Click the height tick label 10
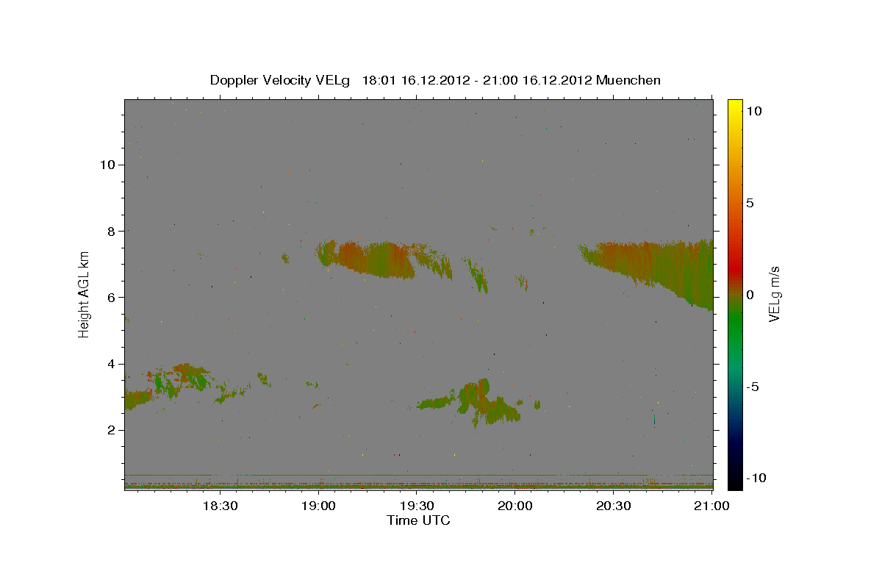The image size is (882, 588). click(x=108, y=165)
